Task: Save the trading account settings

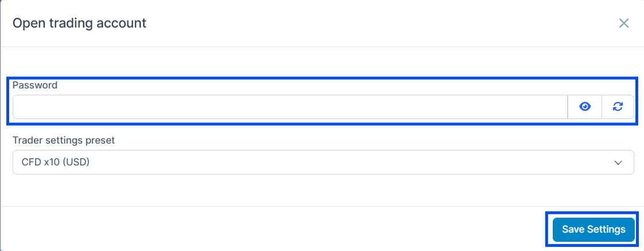Action: [x=593, y=229]
